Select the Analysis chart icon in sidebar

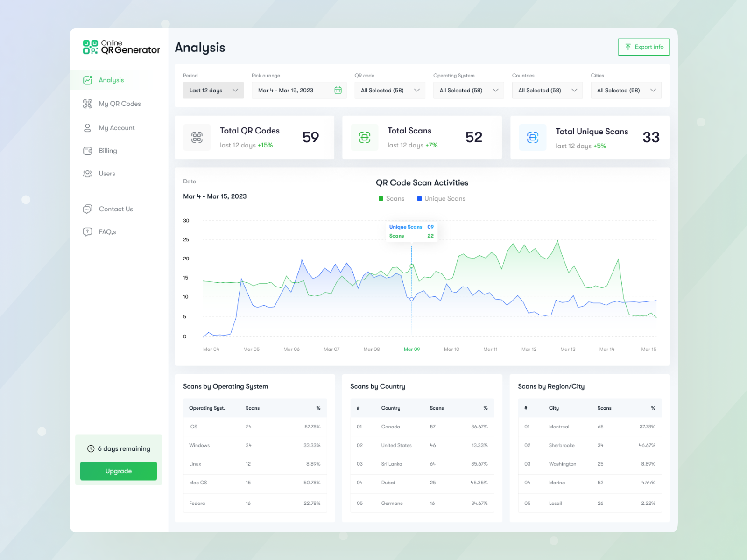87,80
